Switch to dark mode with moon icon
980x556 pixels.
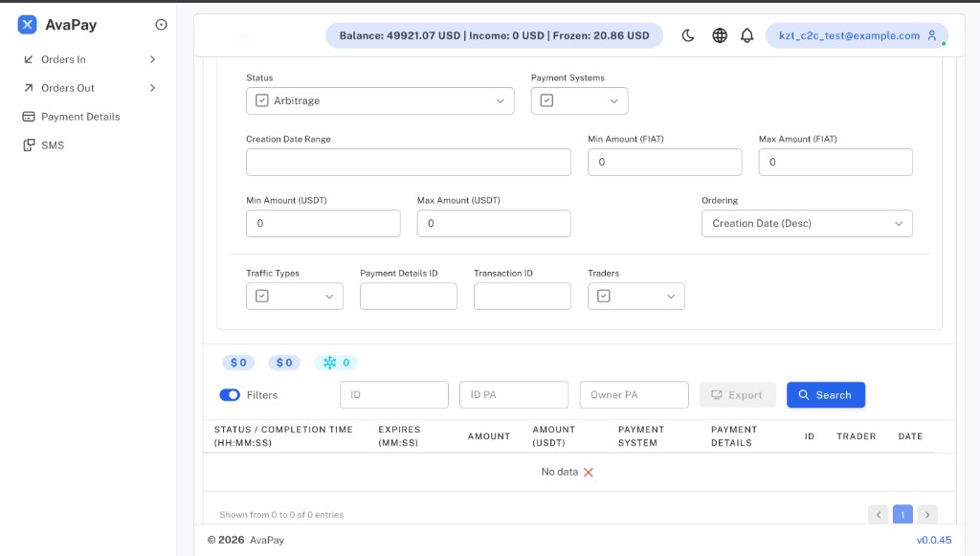tap(688, 35)
